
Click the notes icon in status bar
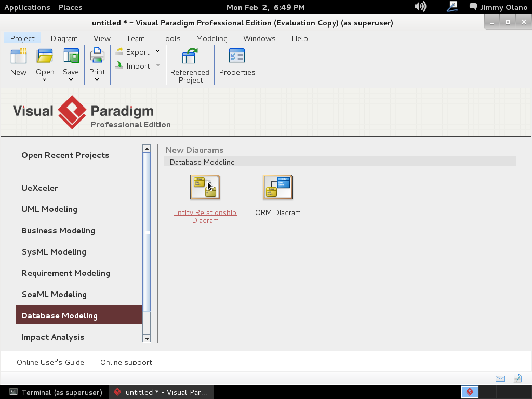click(517, 378)
